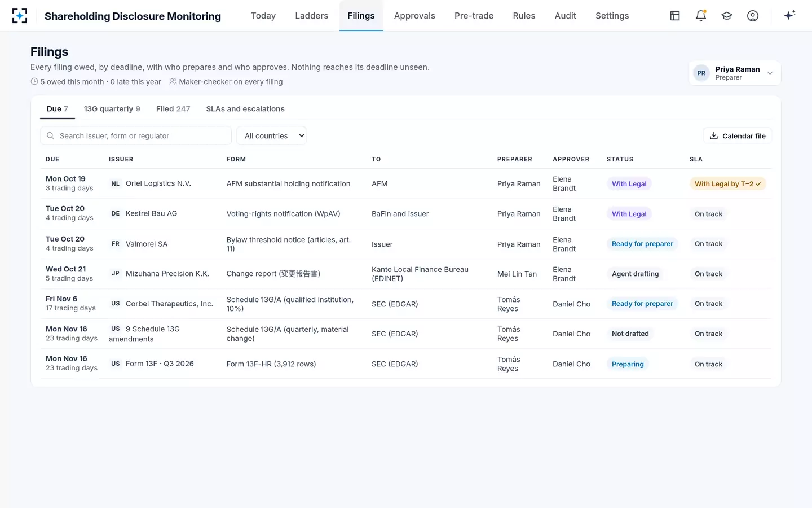
Task: Click the PR avatar badge
Action: (x=701, y=73)
